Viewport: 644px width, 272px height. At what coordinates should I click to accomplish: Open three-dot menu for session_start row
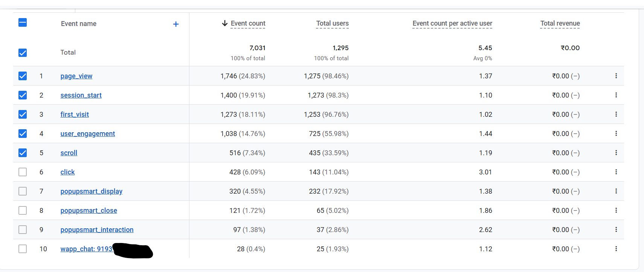(616, 95)
